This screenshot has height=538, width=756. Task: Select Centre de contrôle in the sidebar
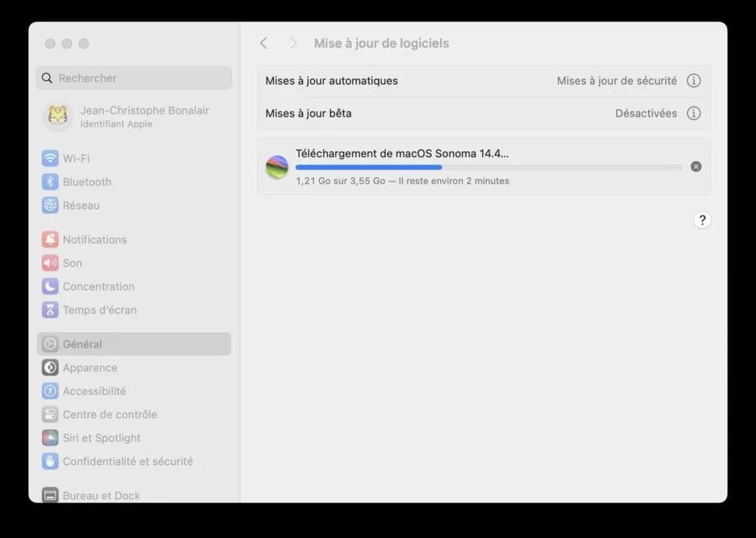coord(108,414)
